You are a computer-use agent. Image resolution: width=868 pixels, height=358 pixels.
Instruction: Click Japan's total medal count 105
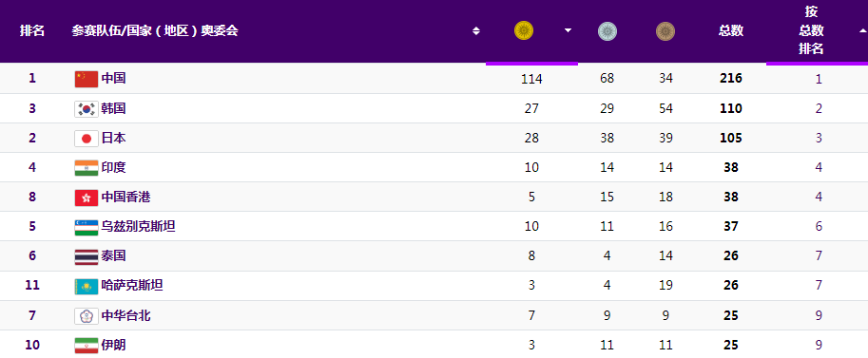coord(731,138)
